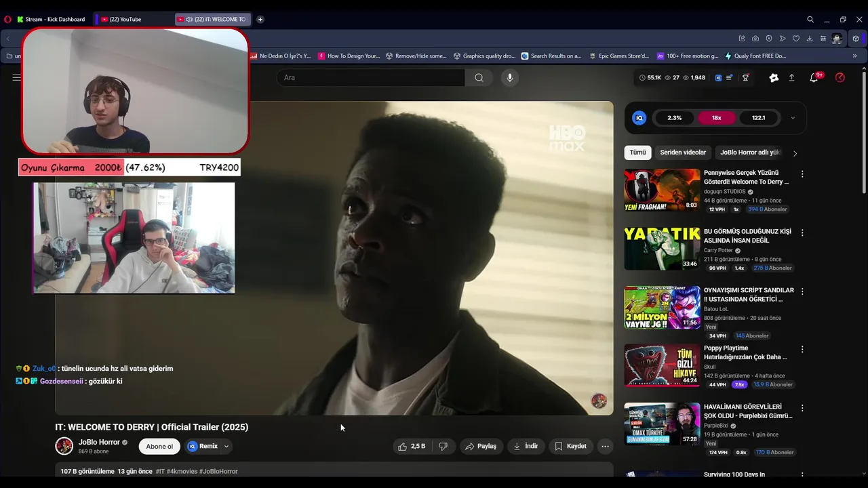This screenshot has width=868, height=488.
Task: Click the upload arrow icon in header
Action: coord(791,78)
